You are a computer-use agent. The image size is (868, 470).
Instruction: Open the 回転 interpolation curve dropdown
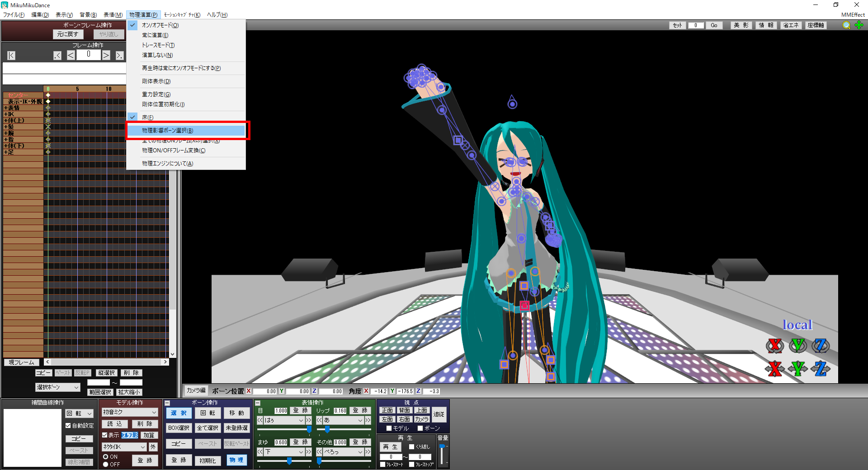tap(80, 414)
